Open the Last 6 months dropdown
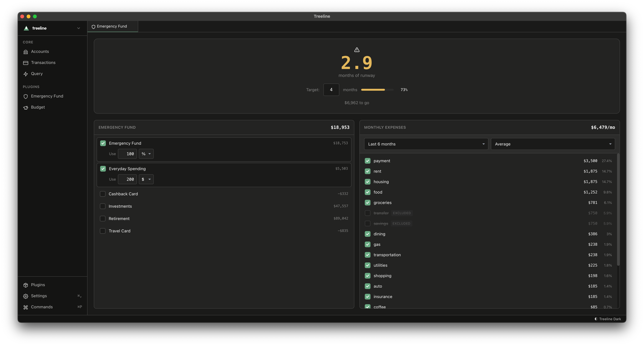This screenshot has height=346, width=644. pos(426,144)
